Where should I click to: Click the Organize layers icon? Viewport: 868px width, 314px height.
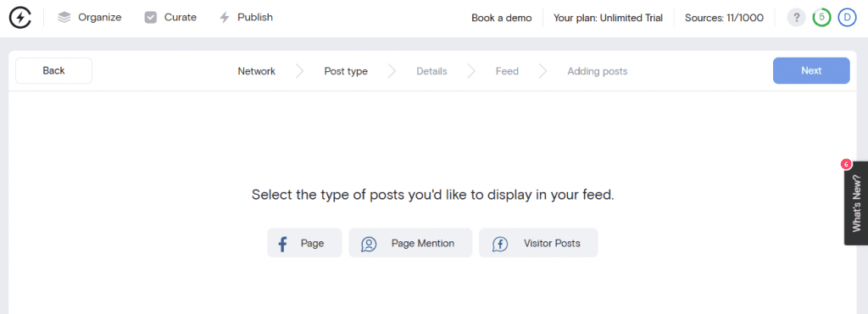coord(64,18)
